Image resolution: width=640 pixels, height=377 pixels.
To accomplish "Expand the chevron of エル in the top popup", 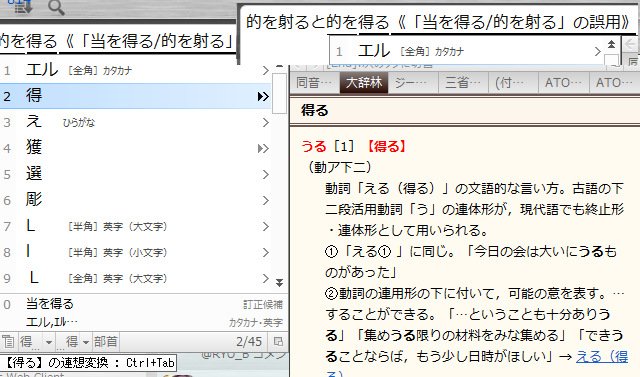I will pyautogui.click(x=598, y=51).
